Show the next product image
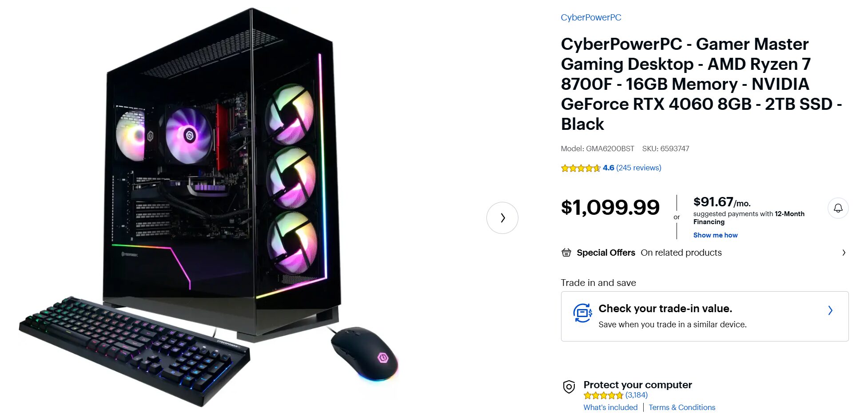 (x=502, y=218)
